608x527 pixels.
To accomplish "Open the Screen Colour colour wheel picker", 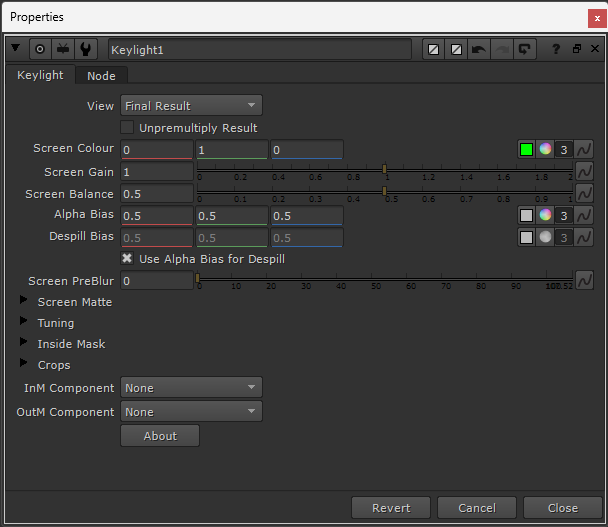I will click(x=545, y=149).
